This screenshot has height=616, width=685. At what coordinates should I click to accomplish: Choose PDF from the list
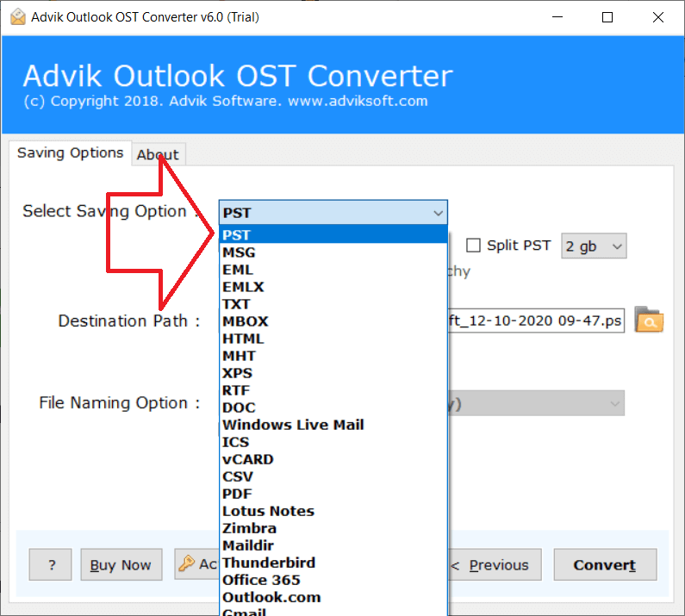(x=333, y=495)
